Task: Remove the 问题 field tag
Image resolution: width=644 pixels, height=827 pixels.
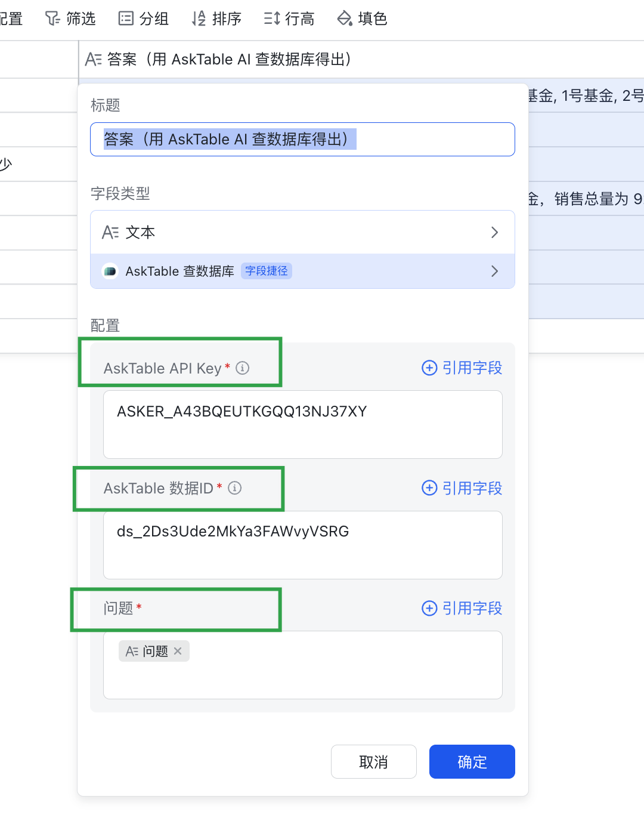Action: (x=178, y=651)
